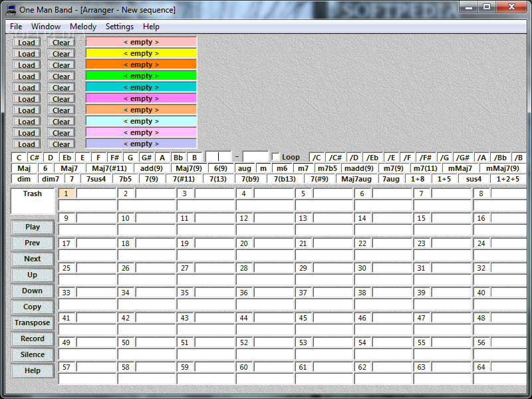Click the chord field of measure 53
Viewport: 532px width, 399px height.
(x=333, y=342)
